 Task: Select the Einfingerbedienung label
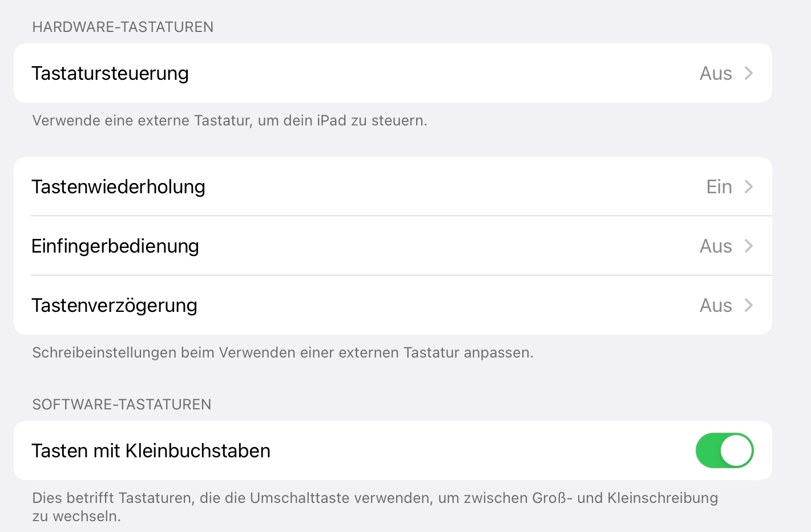(x=115, y=246)
